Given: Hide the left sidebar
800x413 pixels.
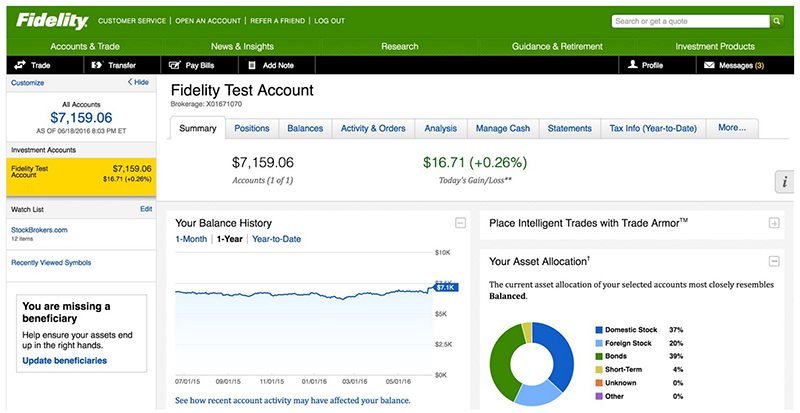Looking at the screenshot, I should click(138, 82).
